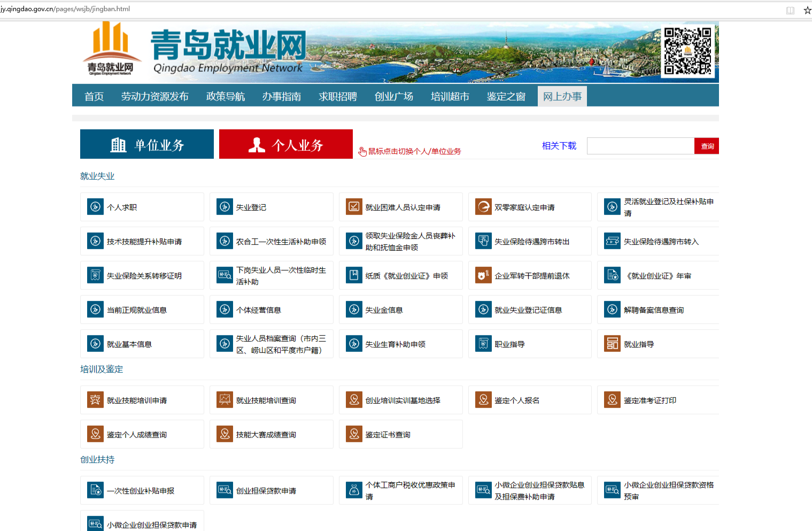
Task: Click the 双零家庭认定申请 orange icon
Action: (483, 207)
